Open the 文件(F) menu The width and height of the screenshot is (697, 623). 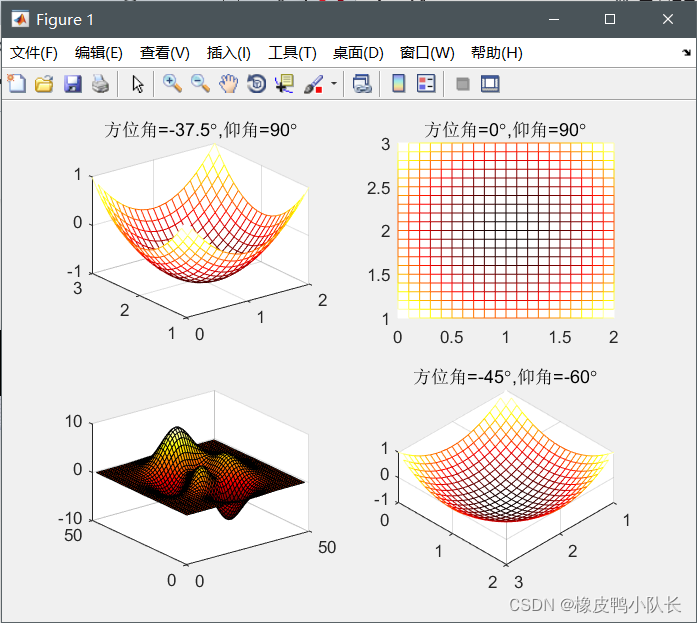point(34,53)
